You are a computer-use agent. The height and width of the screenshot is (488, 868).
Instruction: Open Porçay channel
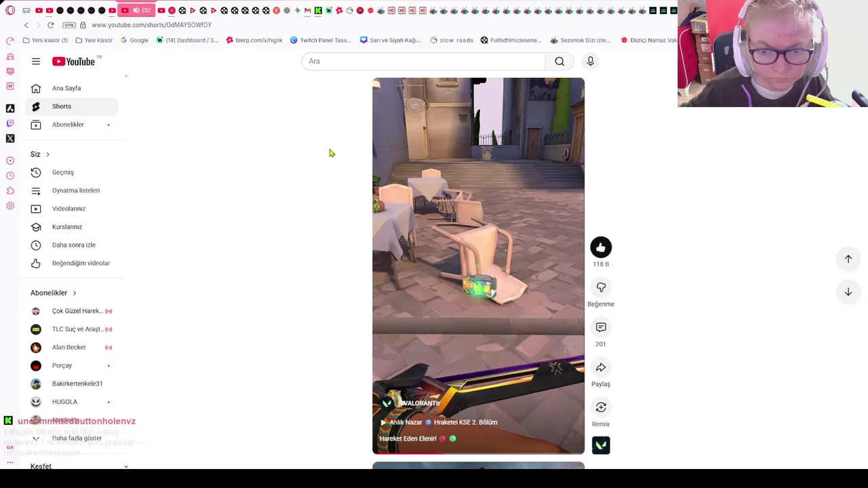click(x=71, y=365)
